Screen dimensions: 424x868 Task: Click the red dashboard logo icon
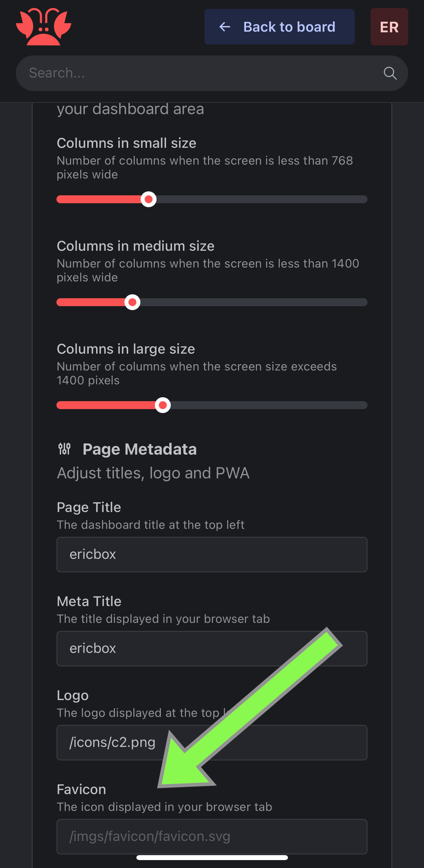[x=44, y=27]
